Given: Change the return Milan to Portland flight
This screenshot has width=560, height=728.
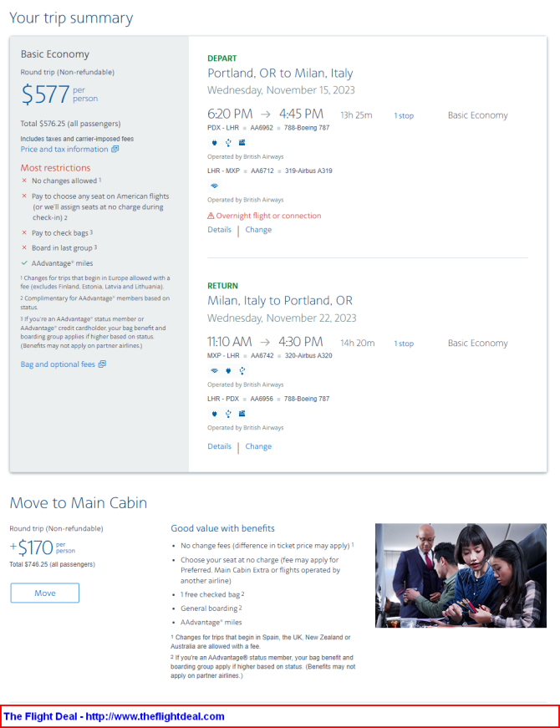Looking at the screenshot, I should (x=258, y=446).
